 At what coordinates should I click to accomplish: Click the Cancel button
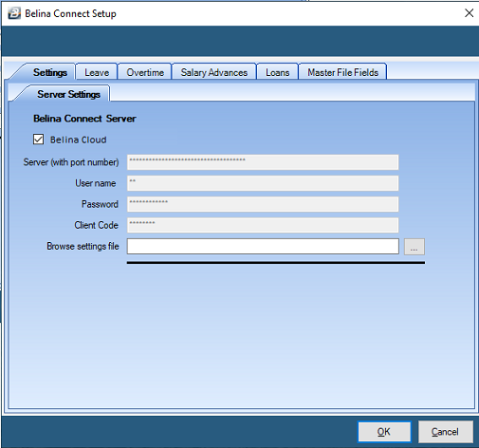pyautogui.click(x=446, y=432)
